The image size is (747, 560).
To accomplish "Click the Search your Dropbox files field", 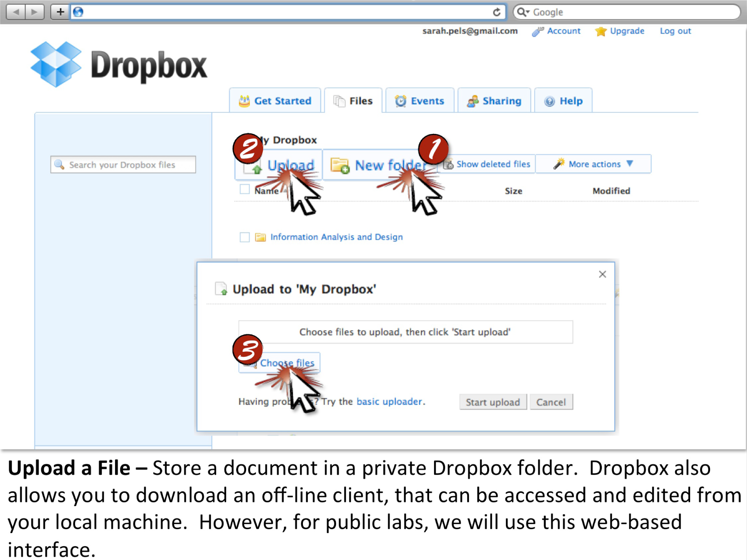I will pyautogui.click(x=123, y=165).
